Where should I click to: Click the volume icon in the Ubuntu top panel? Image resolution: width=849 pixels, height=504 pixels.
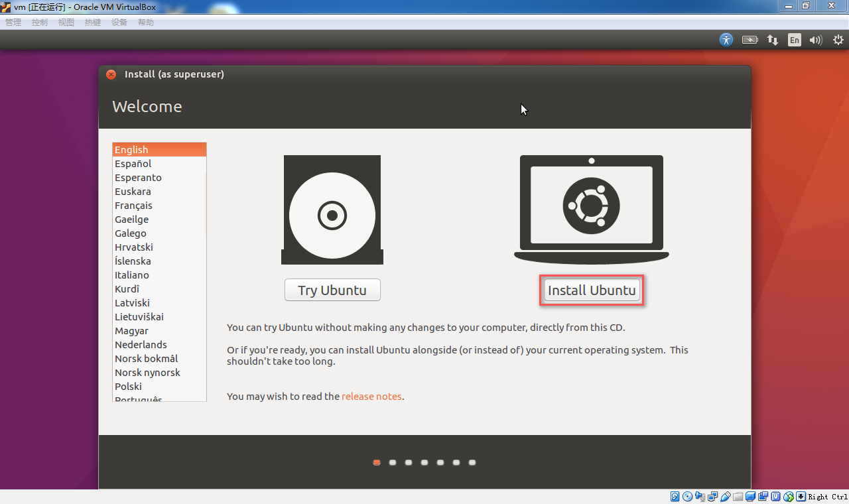coord(815,40)
